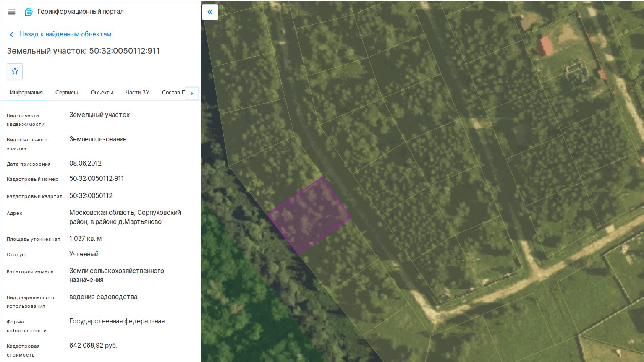Screen dimensions: 644x362
Task: Open the Части ЗУ tab
Action: pos(137,93)
